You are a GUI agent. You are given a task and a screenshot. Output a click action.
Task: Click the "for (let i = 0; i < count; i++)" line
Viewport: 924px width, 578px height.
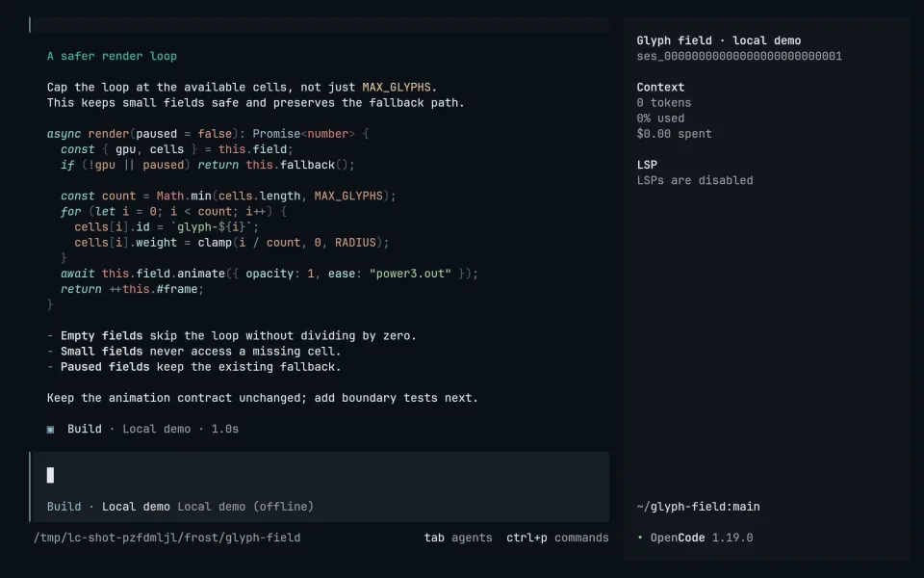[x=173, y=211]
